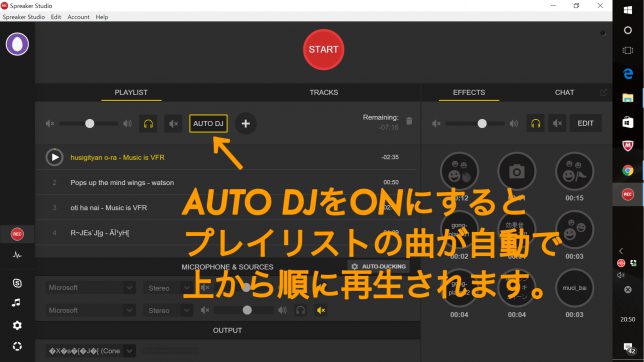Screen dimensions: 644x362
Task: Open the Windows notification center icon
Action: point(628,349)
